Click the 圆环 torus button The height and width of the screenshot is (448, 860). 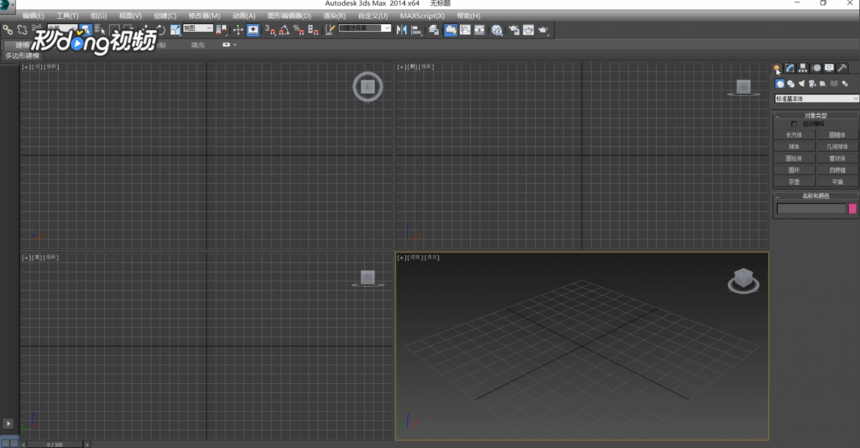pyautogui.click(x=794, y=170)
